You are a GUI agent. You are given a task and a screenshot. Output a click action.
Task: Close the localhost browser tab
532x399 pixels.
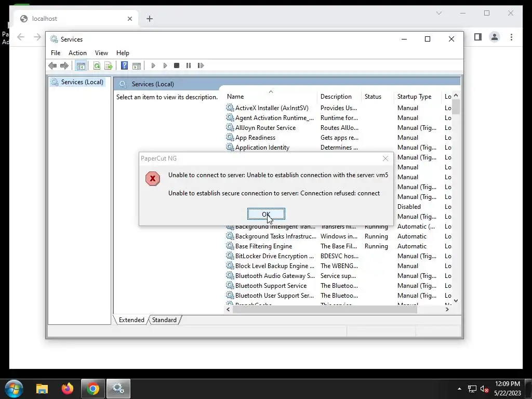click(129, 19)
